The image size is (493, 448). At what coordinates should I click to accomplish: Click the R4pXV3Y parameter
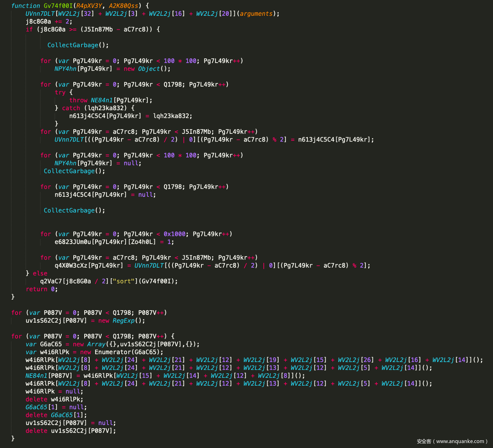click(89, 6)
